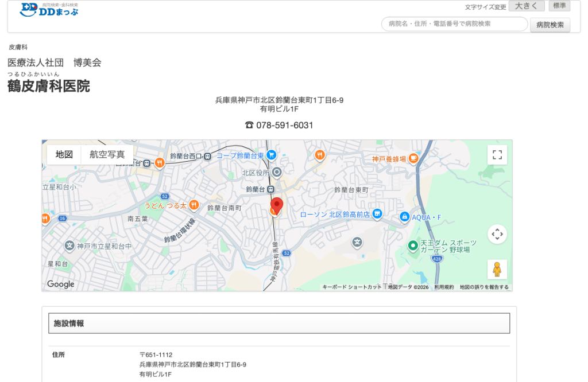Click the Google logo on the map
The image size is (588, 382).
(x=61, y=284)
